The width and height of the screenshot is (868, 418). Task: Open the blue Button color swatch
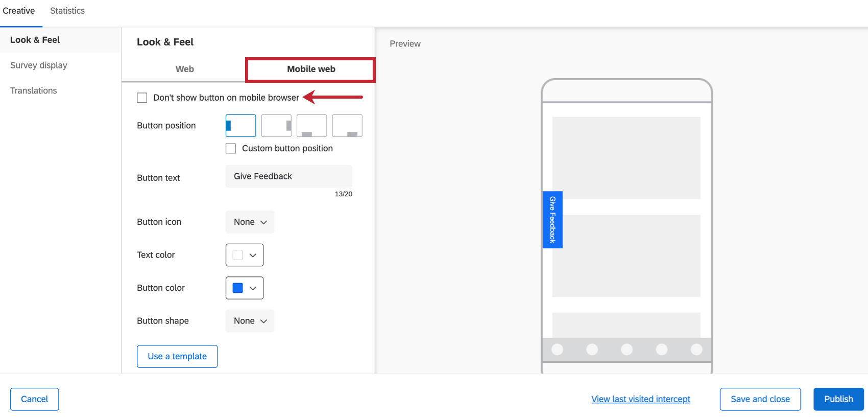[x=245, y=288]
